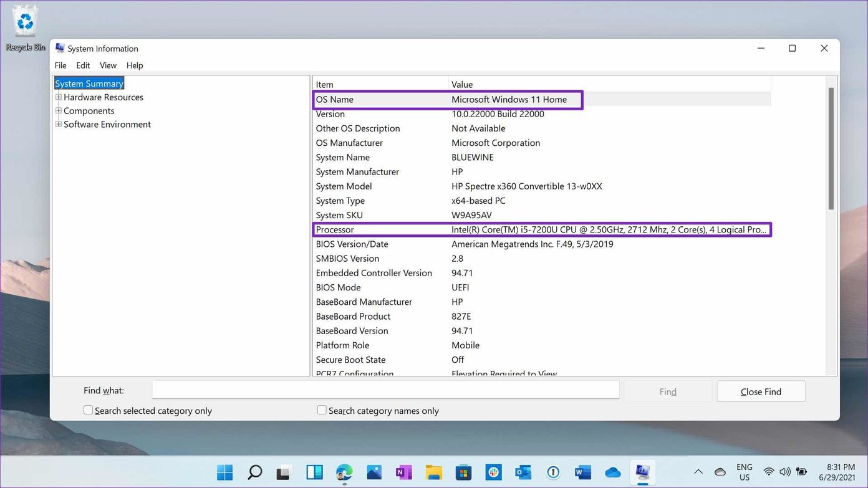Select System Name BLUEWINE row
This screenshot has height=488, width=868.
tap(542, 157)
